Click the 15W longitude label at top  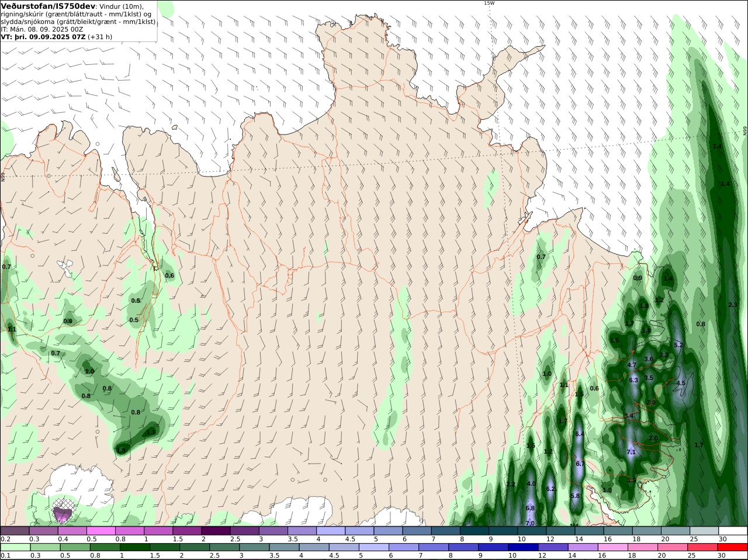tap(489, 3)
